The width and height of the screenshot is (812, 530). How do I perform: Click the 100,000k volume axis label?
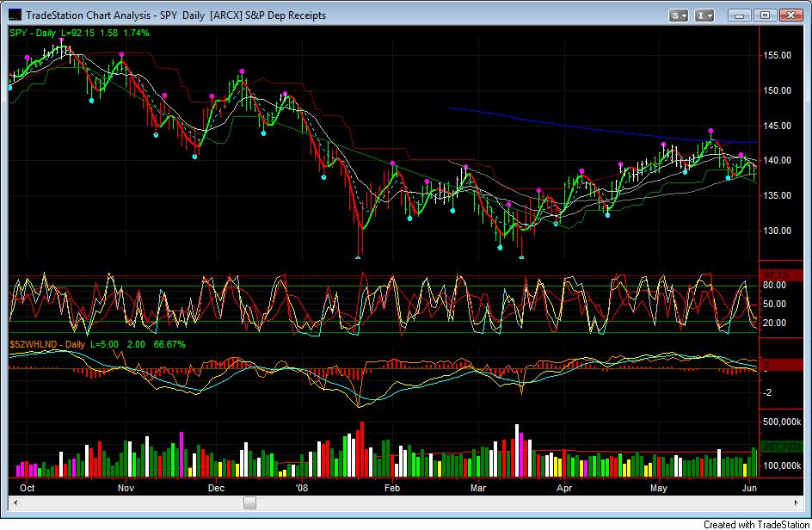(x=782, y=466)
